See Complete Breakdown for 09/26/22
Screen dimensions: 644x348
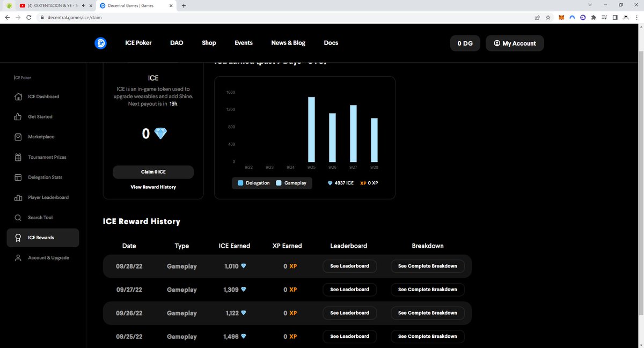[x=428, y=313]
